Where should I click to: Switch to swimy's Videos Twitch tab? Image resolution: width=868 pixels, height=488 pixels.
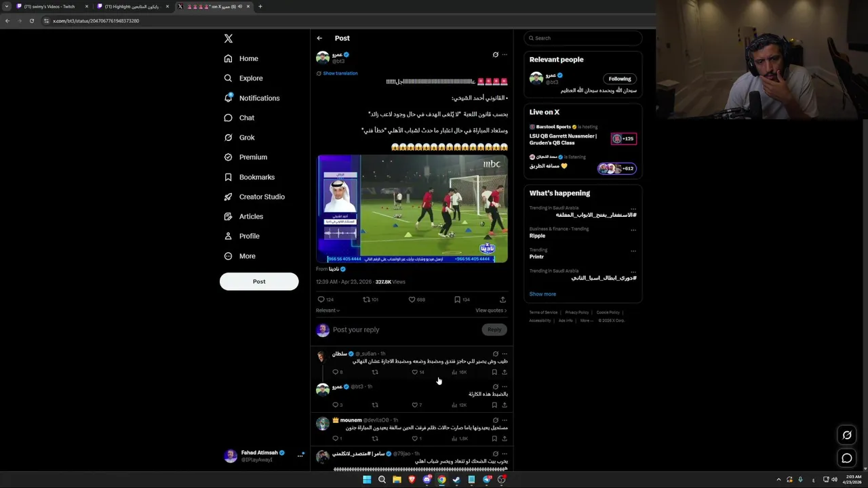tap(53, 6)
